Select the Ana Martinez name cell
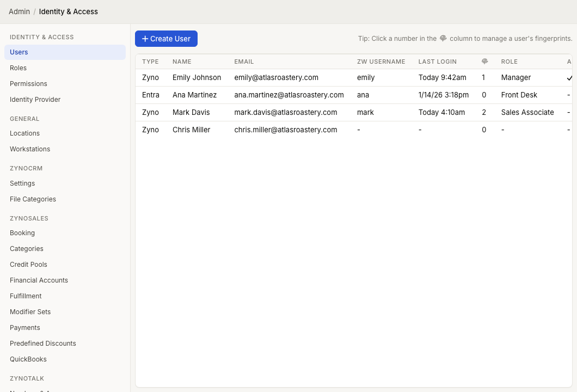The width and height of the screenshot is (577, 392). tap(195, 95)
